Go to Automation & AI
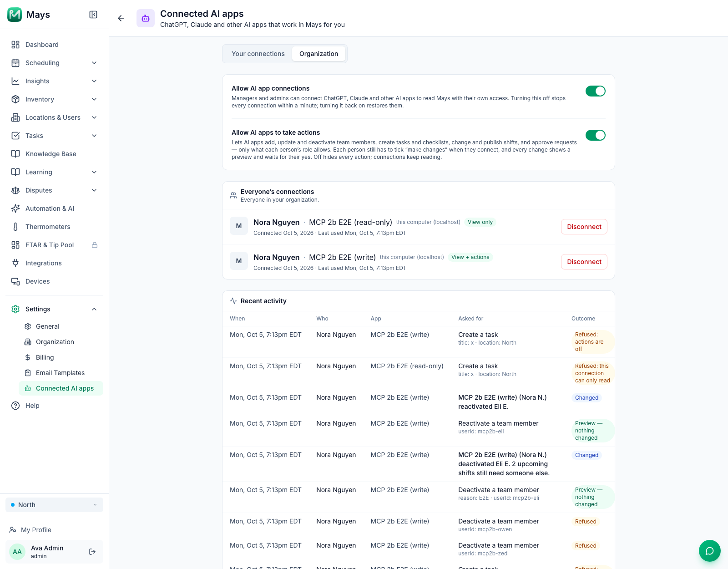The width and height of the screenshot is (728, 569). tap(55, 208)
